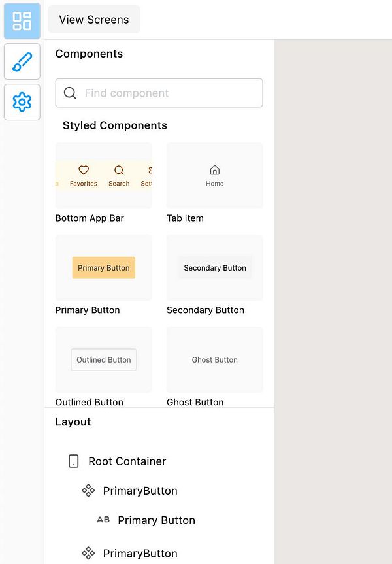
Task: Click the second PrimaryButton component icon
Action: [x=88, y=553]
